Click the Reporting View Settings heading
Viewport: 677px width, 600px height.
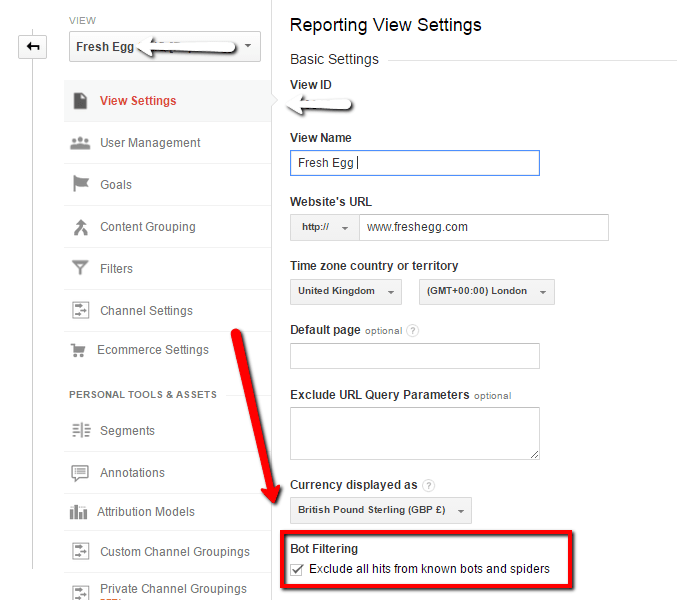click(385, 25)
